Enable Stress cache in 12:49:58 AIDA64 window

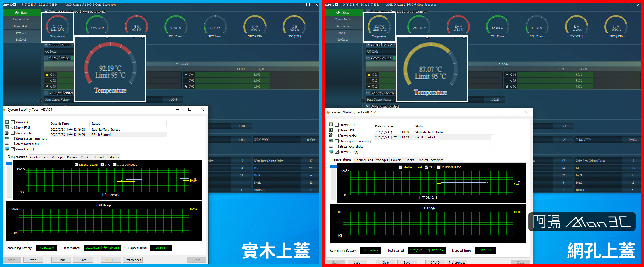13,133
